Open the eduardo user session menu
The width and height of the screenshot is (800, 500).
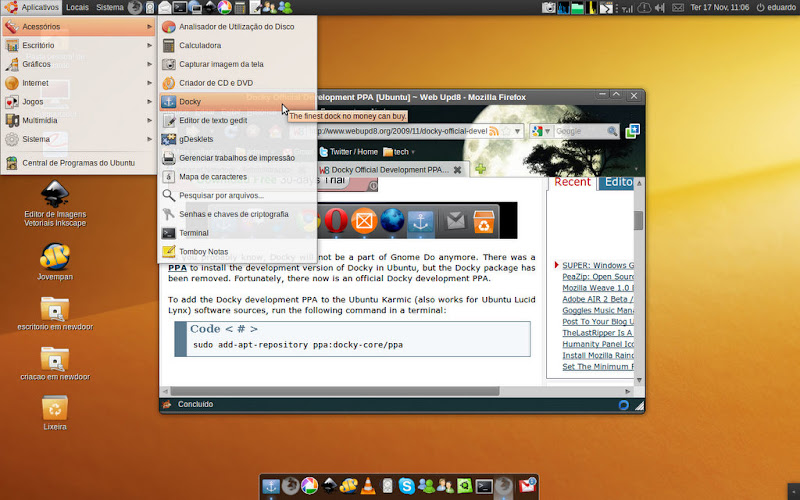pos(776,7)
